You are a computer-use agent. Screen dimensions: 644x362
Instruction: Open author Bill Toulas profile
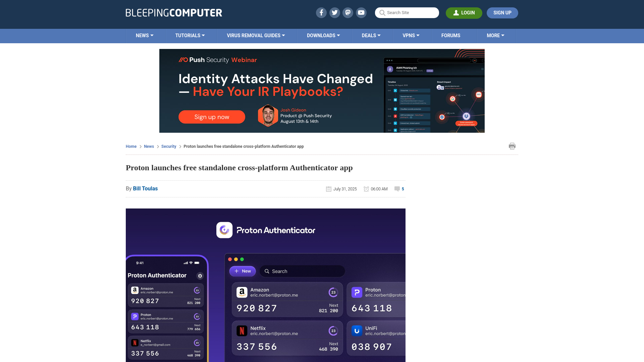tap(145, 189)
